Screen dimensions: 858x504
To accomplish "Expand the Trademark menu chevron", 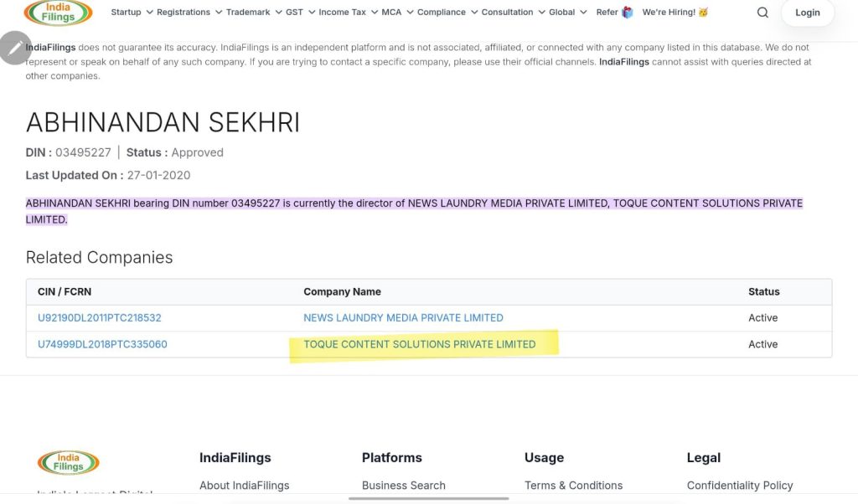I will click(278, 12).
